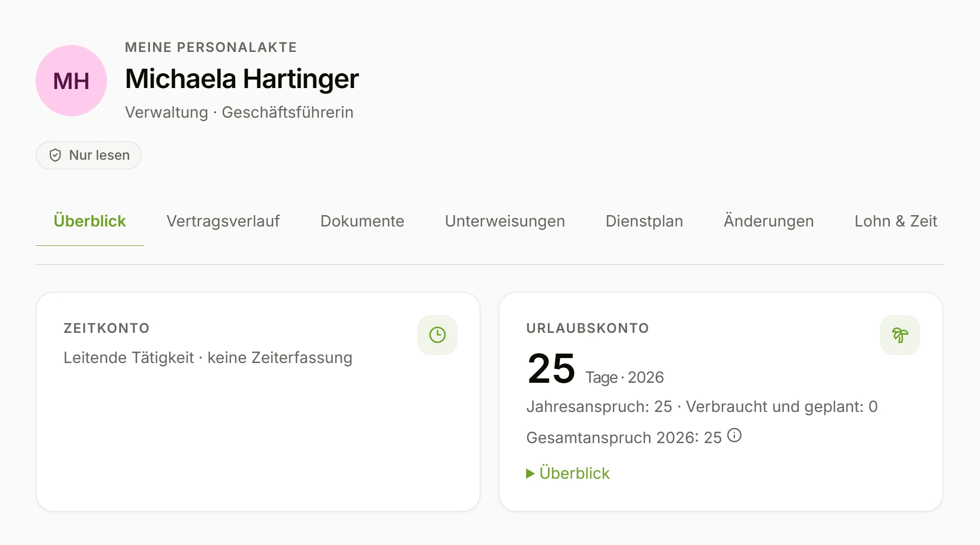Click the URLAUBSKONTO card title
Viewport: 980px width, 545px height.
click(x=588, y=328)
